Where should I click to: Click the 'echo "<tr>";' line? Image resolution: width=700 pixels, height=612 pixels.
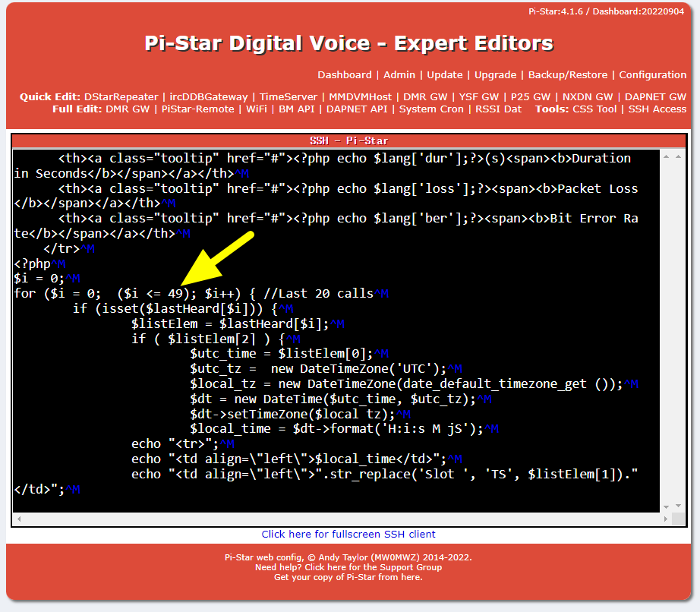pyautogui.click(x=182, y=444)
